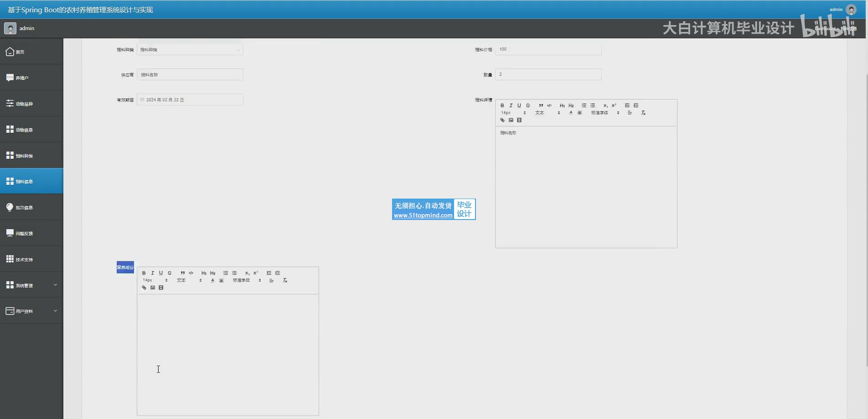
Task: Open 技术支持 in the sidebar
Action: (x=31, y=259)
